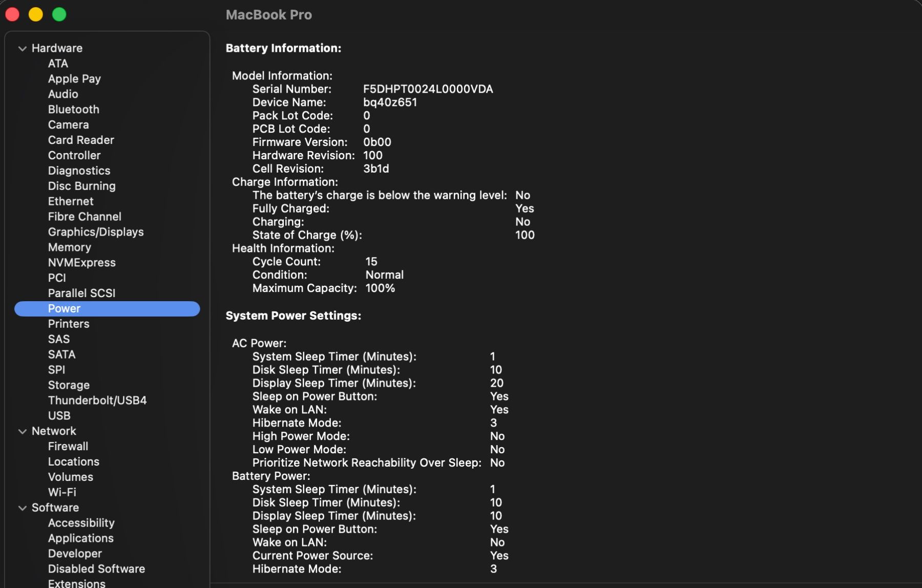The width and height of the screenshot is (922, 588).
Task: Select Memory in the sidebar
Action: coord(69,247)
